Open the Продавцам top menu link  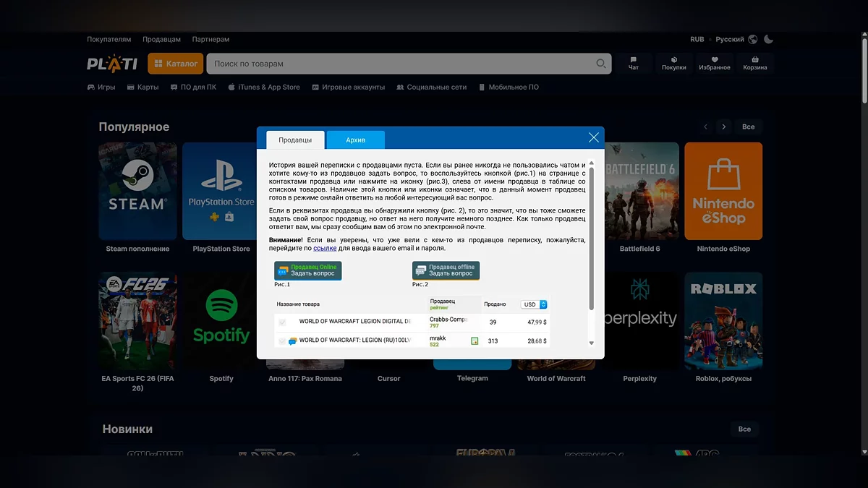tap(162, 39)
